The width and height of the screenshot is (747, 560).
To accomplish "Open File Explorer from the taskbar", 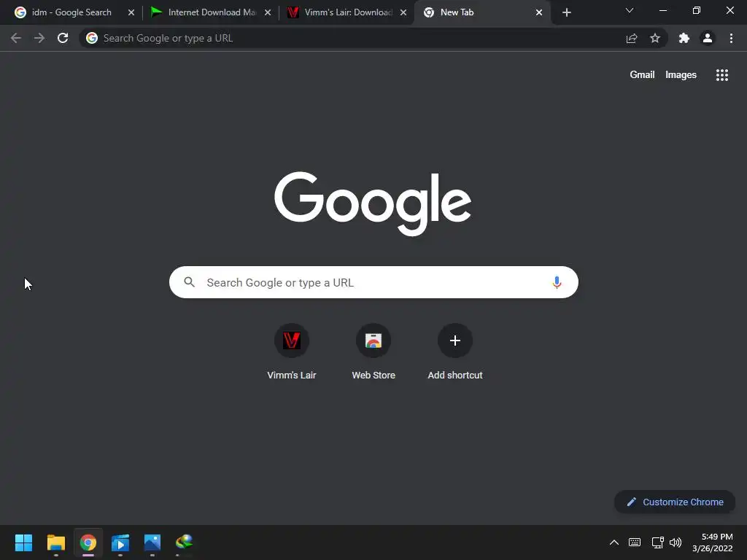I will 55,542.
